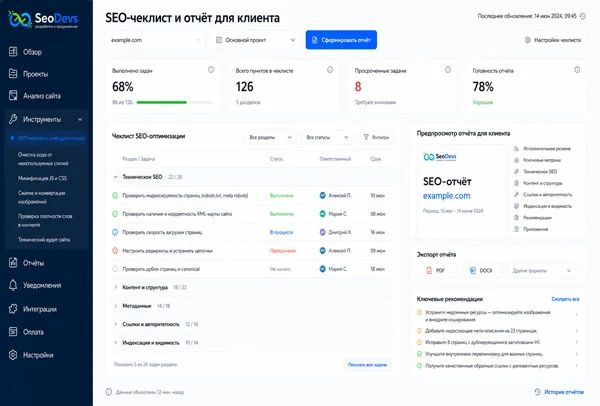Click Дмитрий К. avatar icon

point(323,232)
